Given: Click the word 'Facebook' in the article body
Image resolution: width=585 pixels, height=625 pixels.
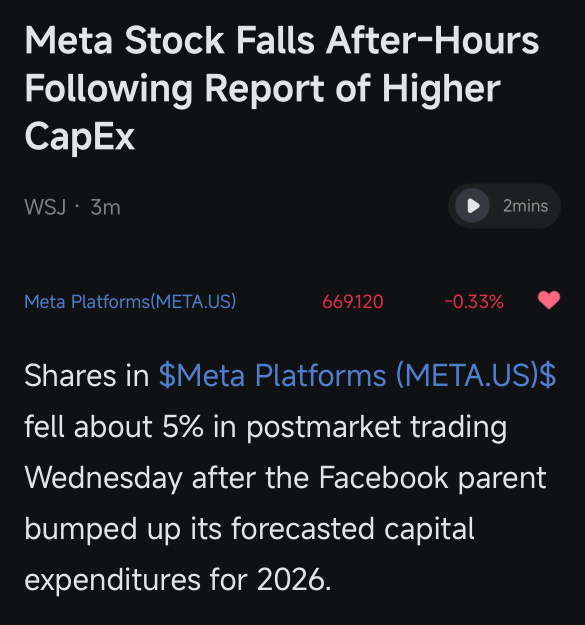Looking at the screenshot, I should point(383,478).
